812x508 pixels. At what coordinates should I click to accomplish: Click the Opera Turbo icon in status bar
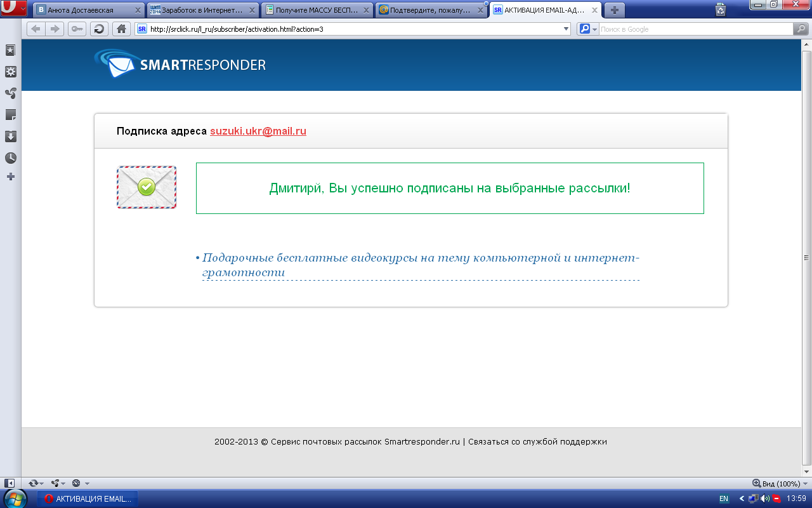pyautogui.click(x=76, y=483)
